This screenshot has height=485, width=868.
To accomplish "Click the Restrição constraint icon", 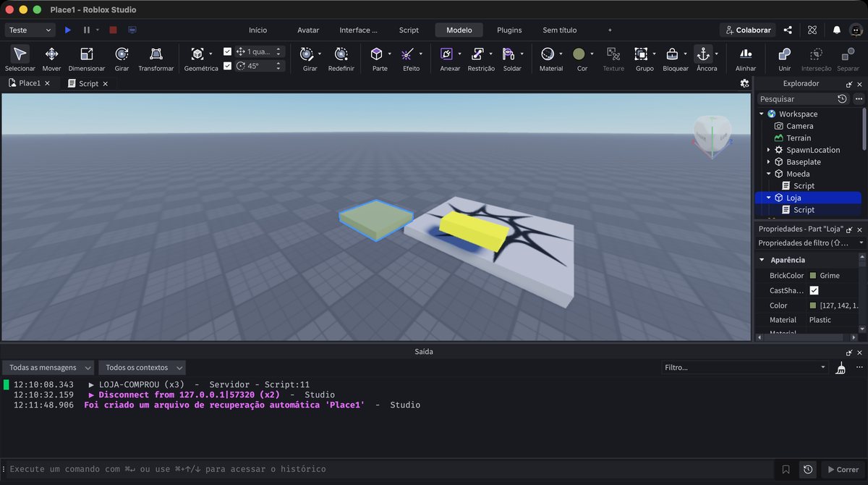I will pos(477,54).
